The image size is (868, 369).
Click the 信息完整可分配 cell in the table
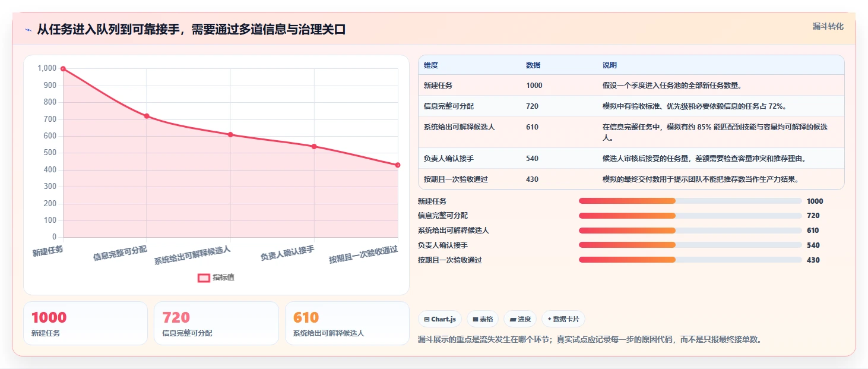tap(449, 106)
